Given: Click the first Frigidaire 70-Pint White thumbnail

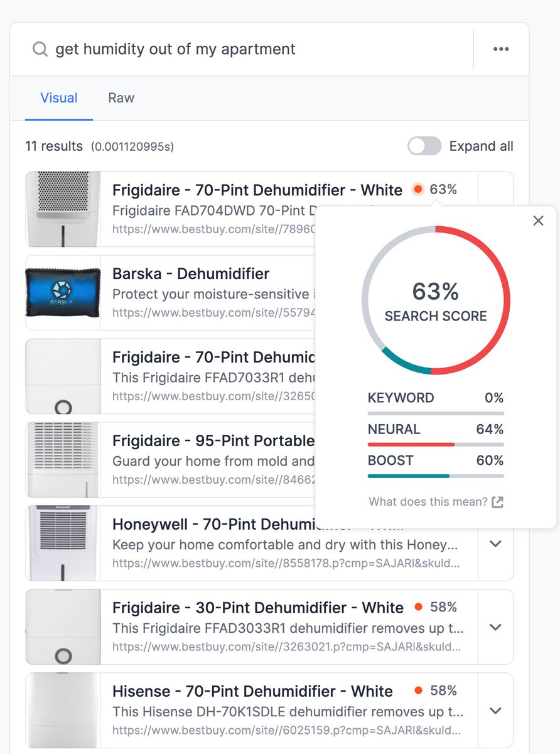Looking at the screenshot, I should 63,209.
